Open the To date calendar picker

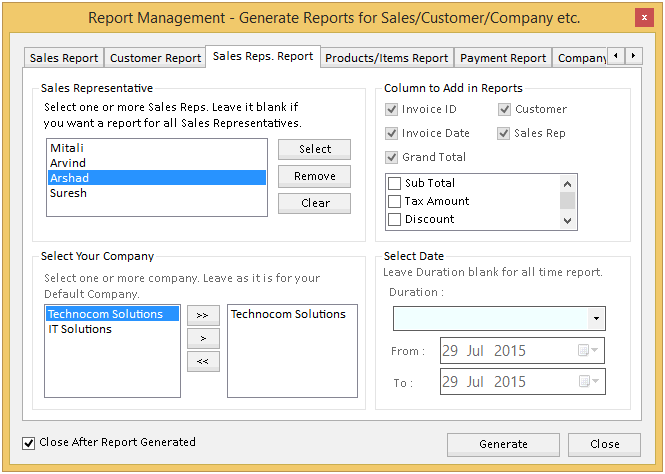tap(589, 381)
